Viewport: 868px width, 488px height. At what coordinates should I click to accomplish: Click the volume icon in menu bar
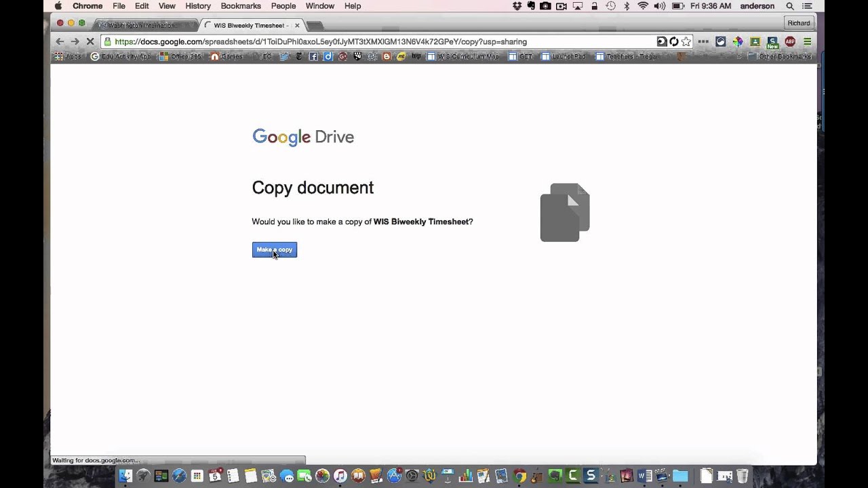(x=659, y=6)
